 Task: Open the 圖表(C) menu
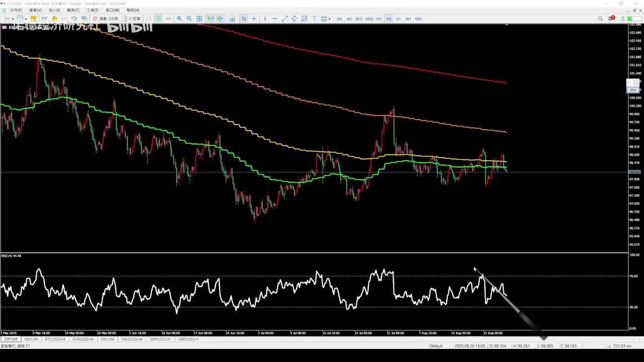pos(73,10)
